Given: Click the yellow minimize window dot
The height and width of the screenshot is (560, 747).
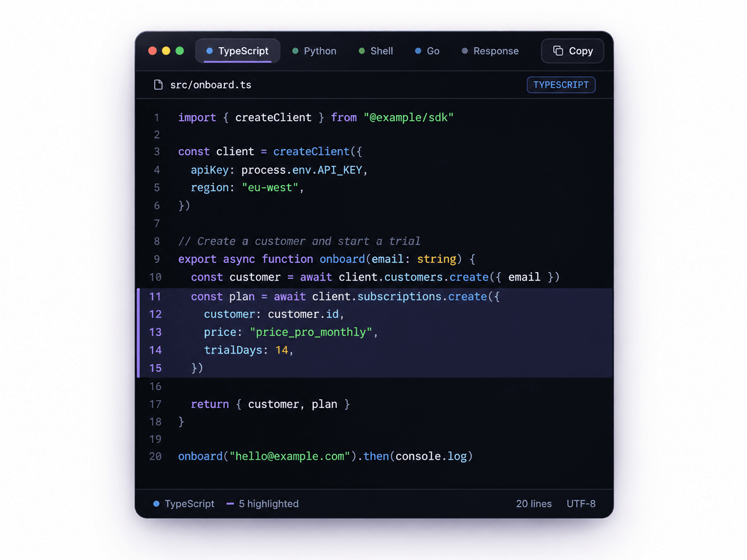Looking at the screenshot, I should coord(166,51).
